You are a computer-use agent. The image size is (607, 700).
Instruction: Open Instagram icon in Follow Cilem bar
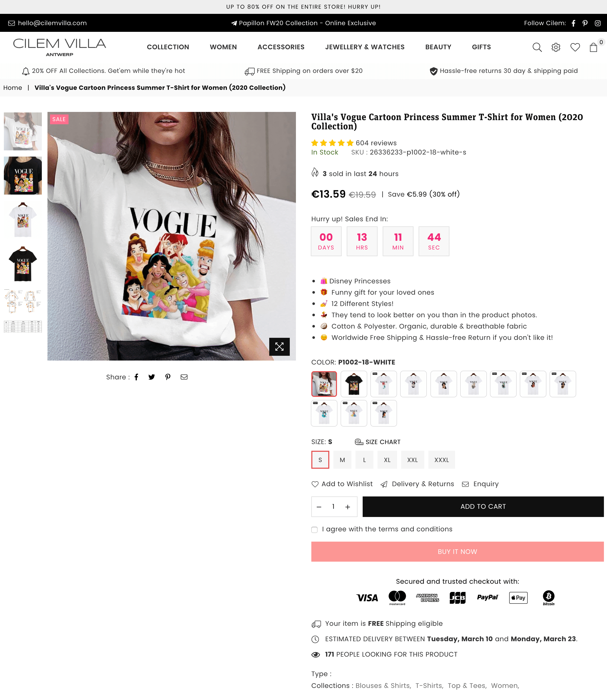(598, 23)
